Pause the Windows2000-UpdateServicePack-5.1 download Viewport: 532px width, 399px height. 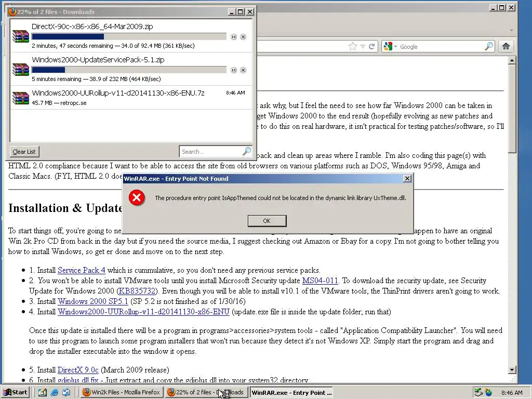[233, 70]
